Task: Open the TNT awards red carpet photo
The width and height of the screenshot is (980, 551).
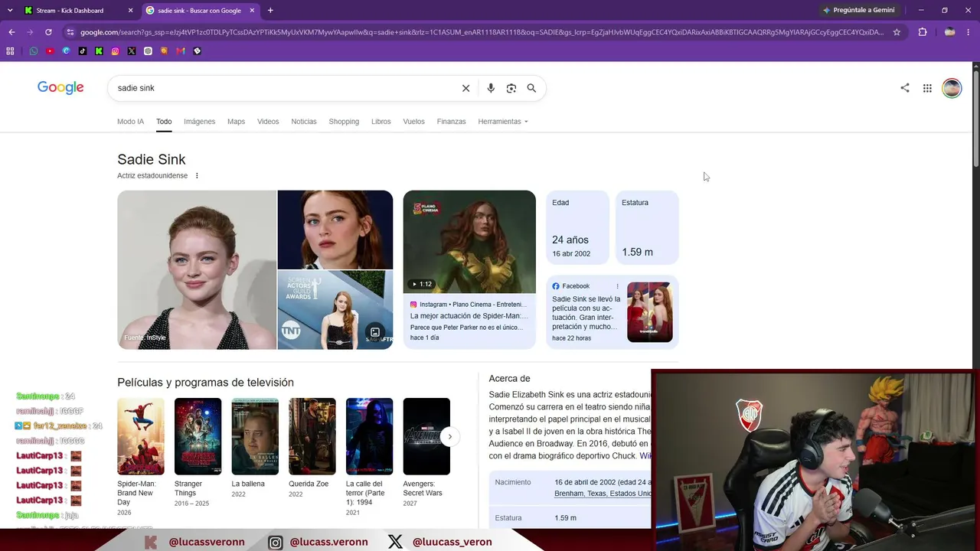Action: pos(335,310)
